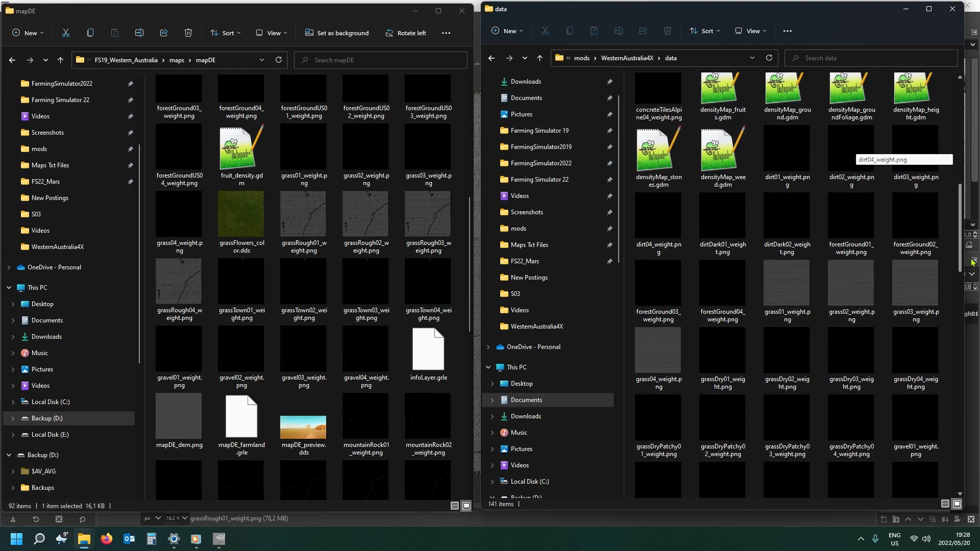The height and width of the screenshot is (551, 980).
Task: Switch mapDE window to details view
Action: point(455,506)
